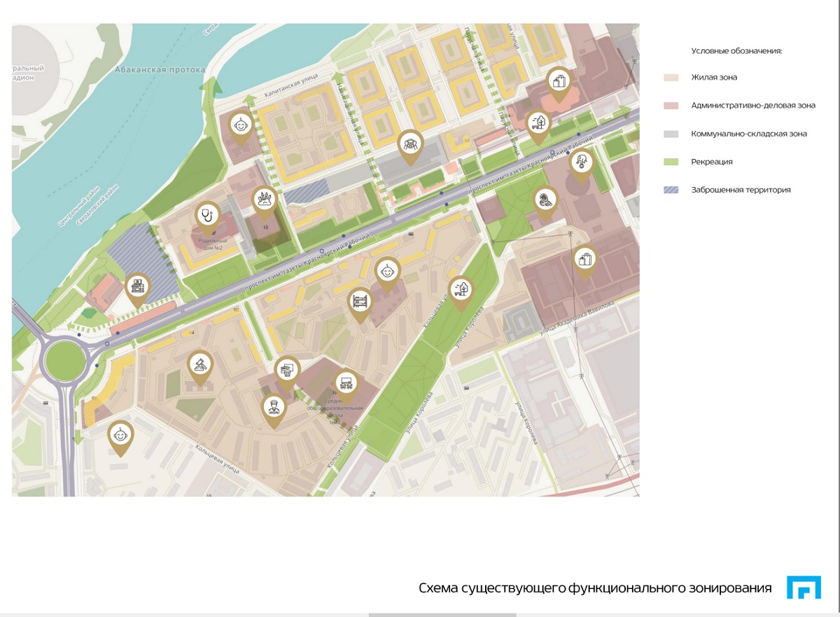Click the police officer map pin

273,408
